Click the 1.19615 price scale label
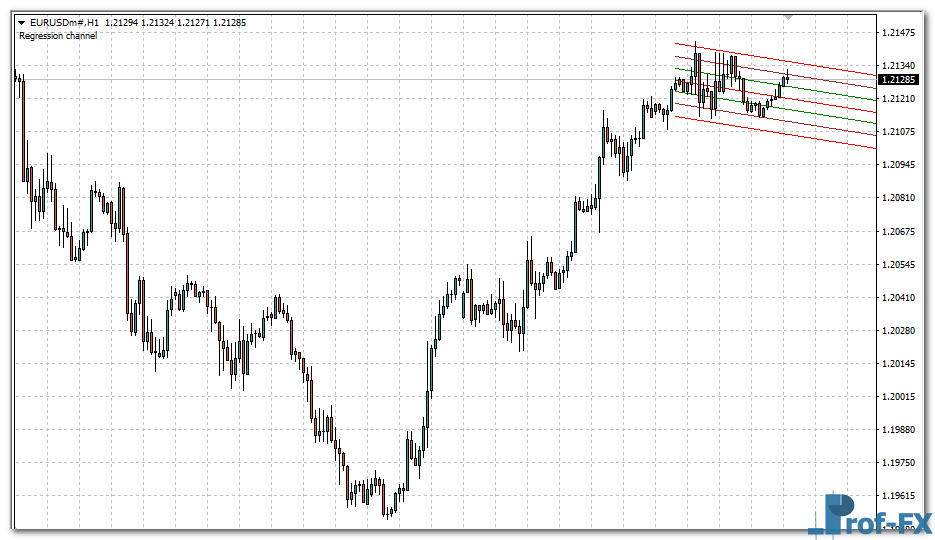 pos(902,496)
